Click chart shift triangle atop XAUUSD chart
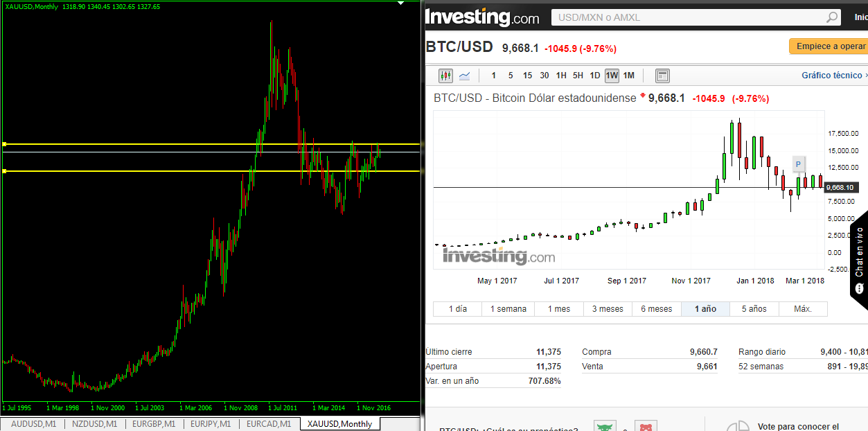 click(x=400, y=3)
